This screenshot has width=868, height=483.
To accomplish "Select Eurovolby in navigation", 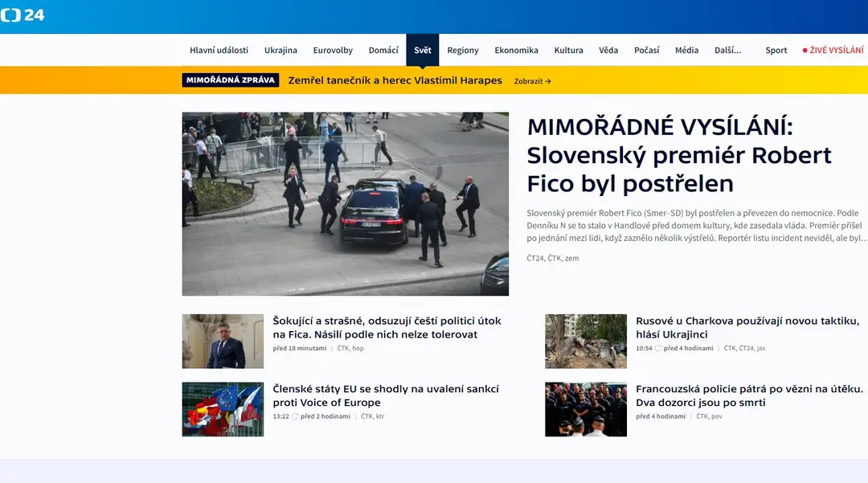I will (x=333, y=51).
